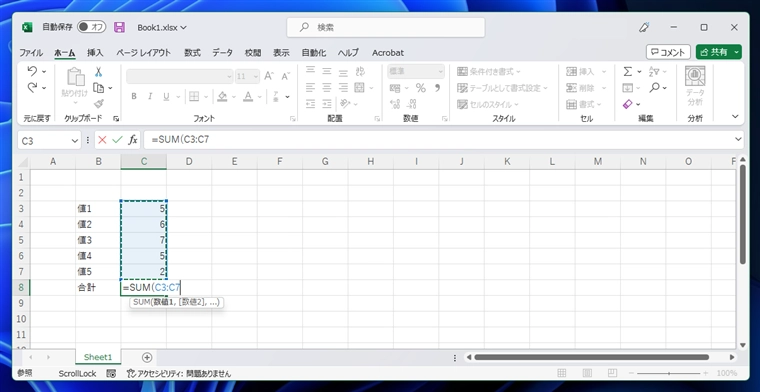760x392 pixels.
Task: Click the green checkmark to confirm formula
Action: [x=117, y=140]
